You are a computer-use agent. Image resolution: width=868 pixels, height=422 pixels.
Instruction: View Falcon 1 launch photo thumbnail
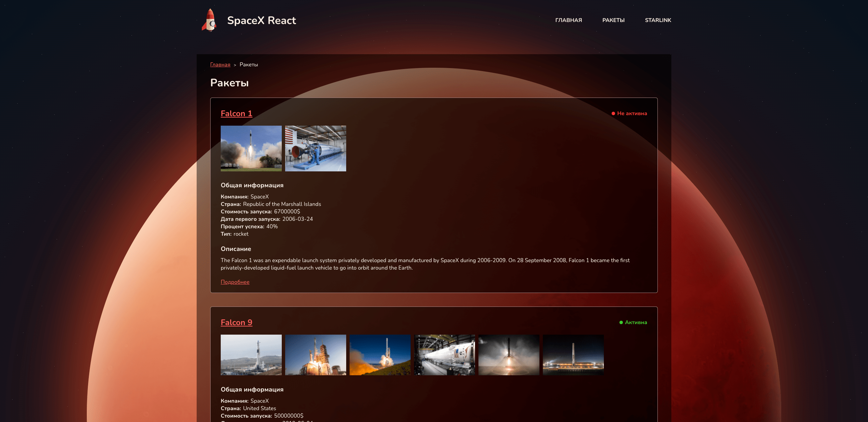[251, 148]
